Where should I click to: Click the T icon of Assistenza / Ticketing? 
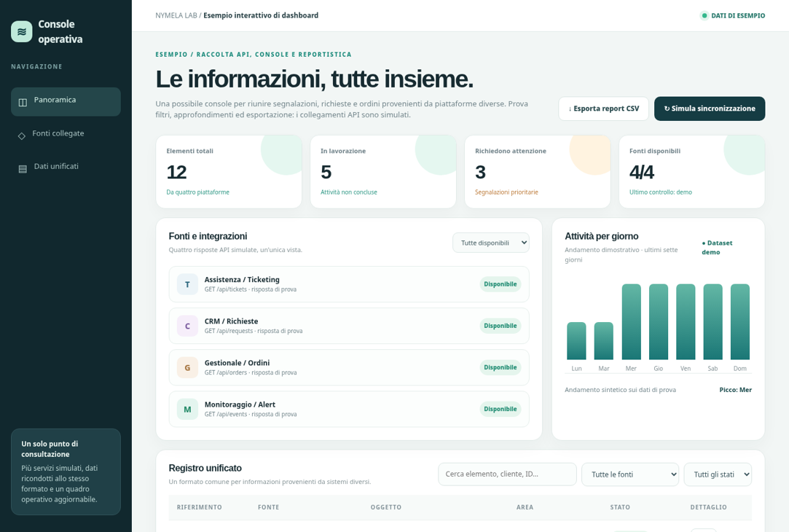[187, 284]
